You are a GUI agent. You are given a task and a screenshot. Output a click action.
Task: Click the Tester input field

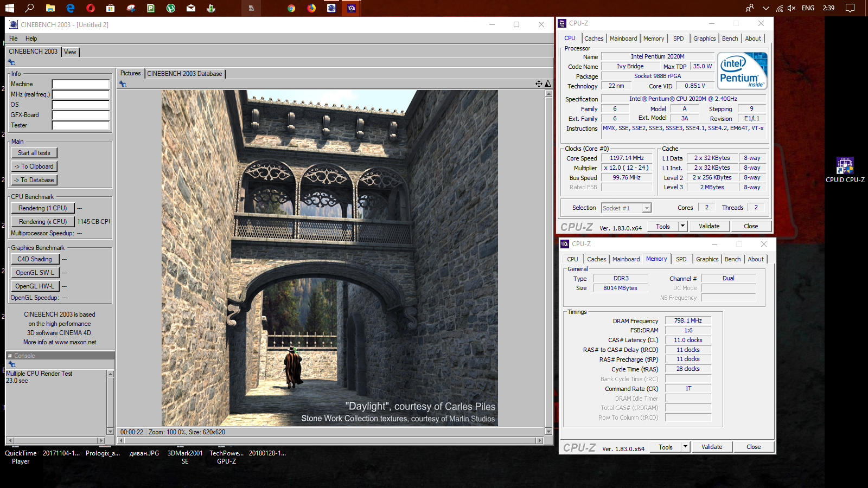[80, 125]
